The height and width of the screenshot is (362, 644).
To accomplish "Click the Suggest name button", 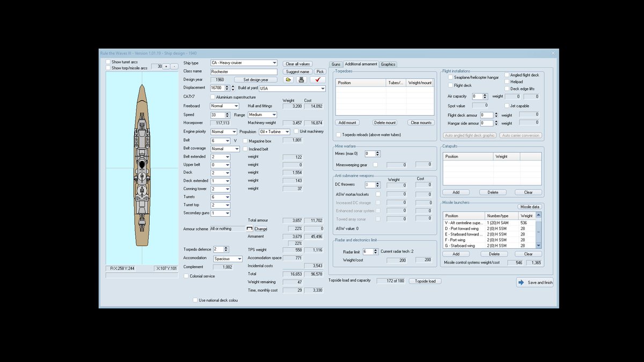I will click(297, 71).
